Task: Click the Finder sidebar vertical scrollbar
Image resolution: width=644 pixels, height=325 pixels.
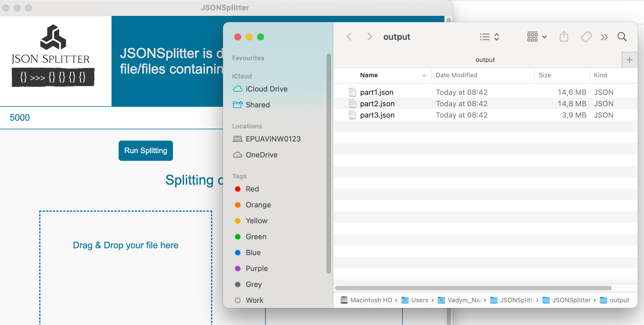Action: [x=329, y=164]
